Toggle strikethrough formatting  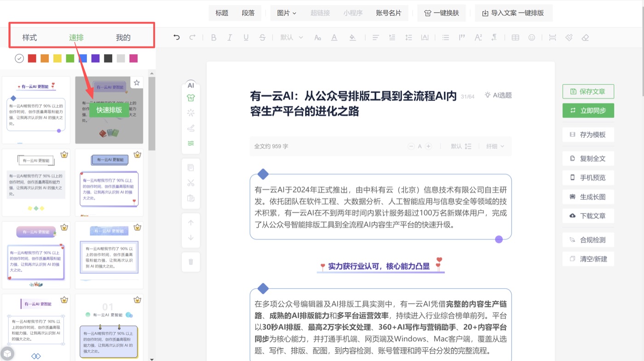(262, 38)
